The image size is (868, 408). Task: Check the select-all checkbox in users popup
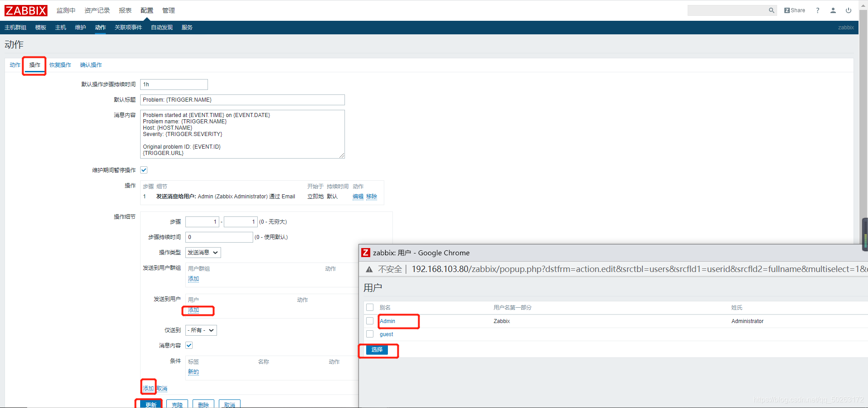pos(370,307)
